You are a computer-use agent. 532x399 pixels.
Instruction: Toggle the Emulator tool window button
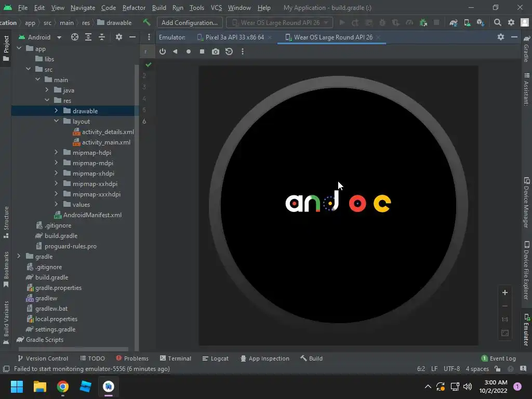click(x=527, y=330)
